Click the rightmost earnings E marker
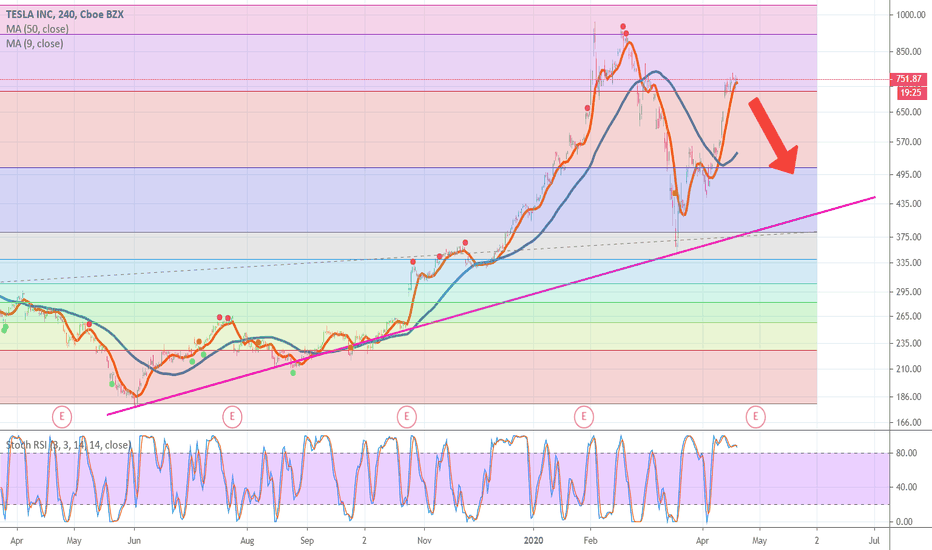This screenshot has height=550, width=932. click(x=755, y=417)
